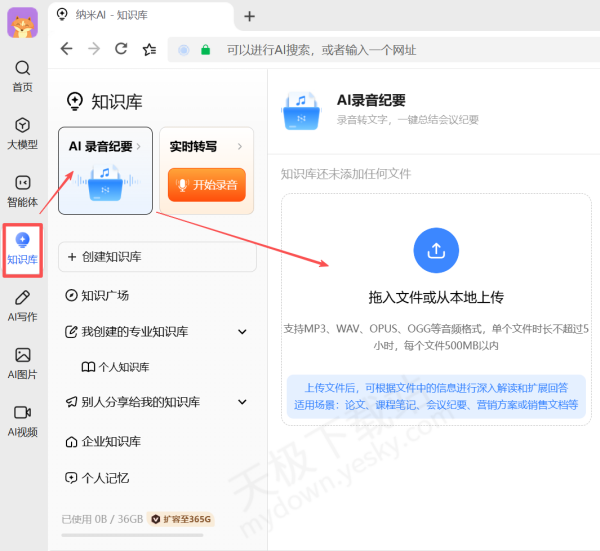Viewport: 600px width, 551px height.
Task: Open the AI 录音纪要 card
Action: pos(105,171)
